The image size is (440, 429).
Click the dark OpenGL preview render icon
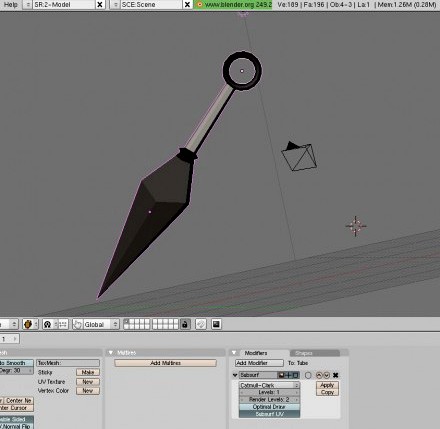(216, 324)
